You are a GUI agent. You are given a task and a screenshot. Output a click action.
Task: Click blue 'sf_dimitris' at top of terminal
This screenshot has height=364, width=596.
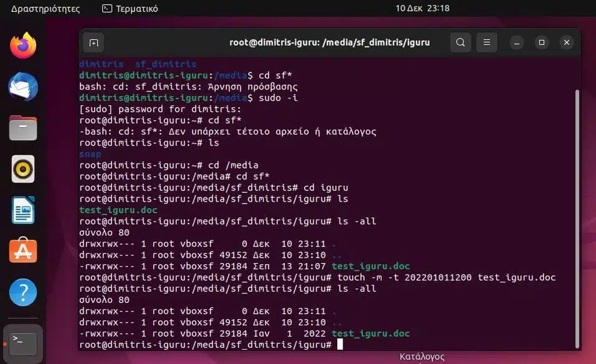[166, 64]
